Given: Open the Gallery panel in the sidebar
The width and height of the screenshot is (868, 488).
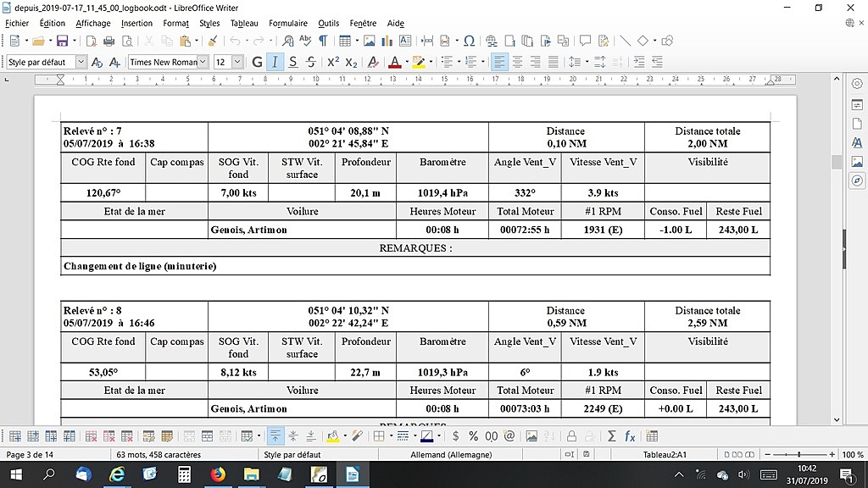Looking at the screenshot, I should (x=857, y=162).
